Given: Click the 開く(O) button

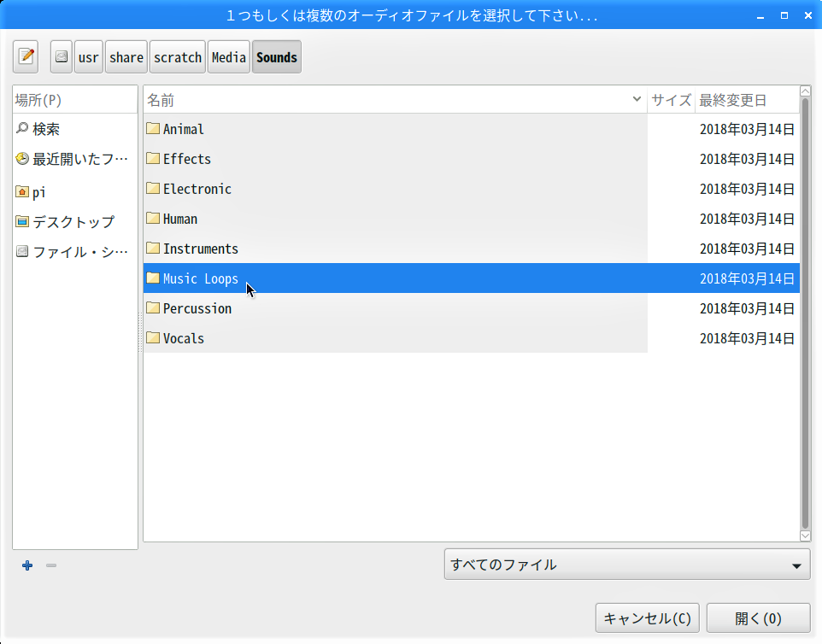Looking at the screenshot, I should click(x=758, y=618).
